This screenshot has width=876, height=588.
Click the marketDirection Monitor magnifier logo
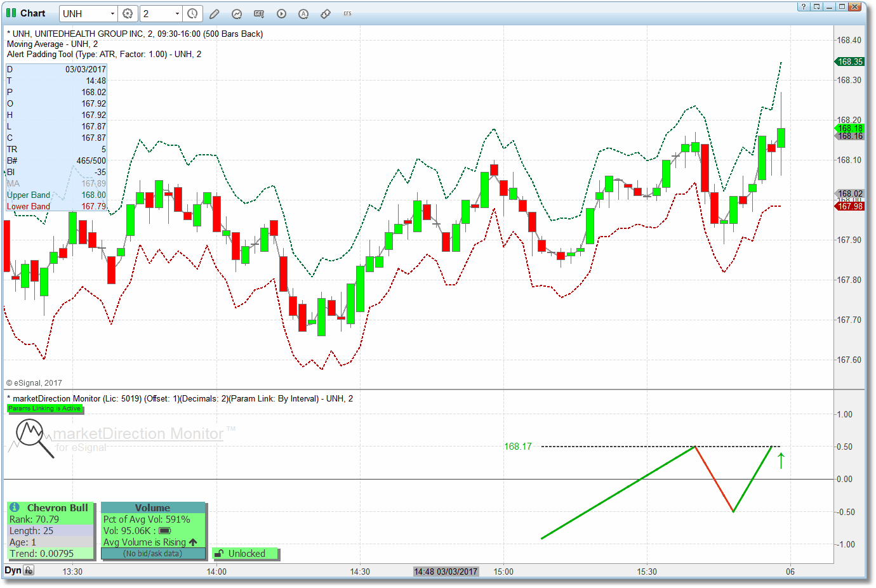point(35,439)
